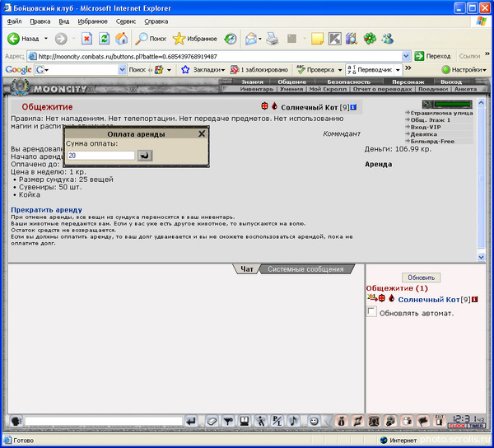Click the Mail envelope icon
This screenshot has width=494, height=448.
[x=251, y=39]
